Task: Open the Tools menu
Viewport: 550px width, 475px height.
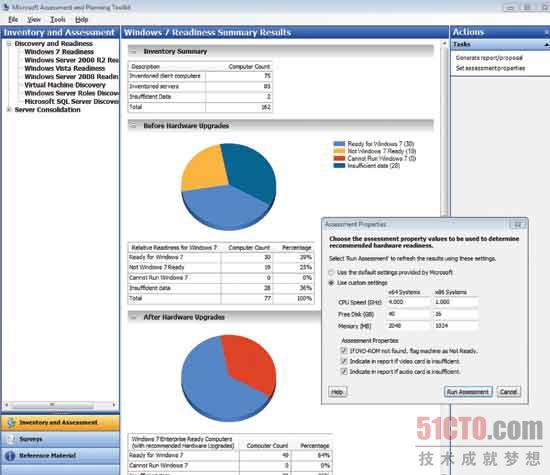Action: click(x=58, y=20)
